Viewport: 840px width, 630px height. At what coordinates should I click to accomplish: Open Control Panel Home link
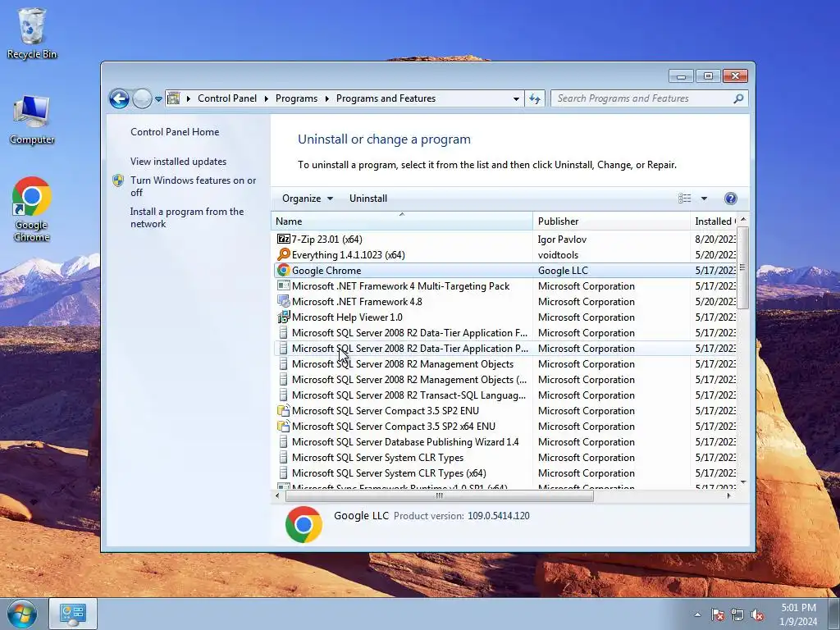pos(175,132)
